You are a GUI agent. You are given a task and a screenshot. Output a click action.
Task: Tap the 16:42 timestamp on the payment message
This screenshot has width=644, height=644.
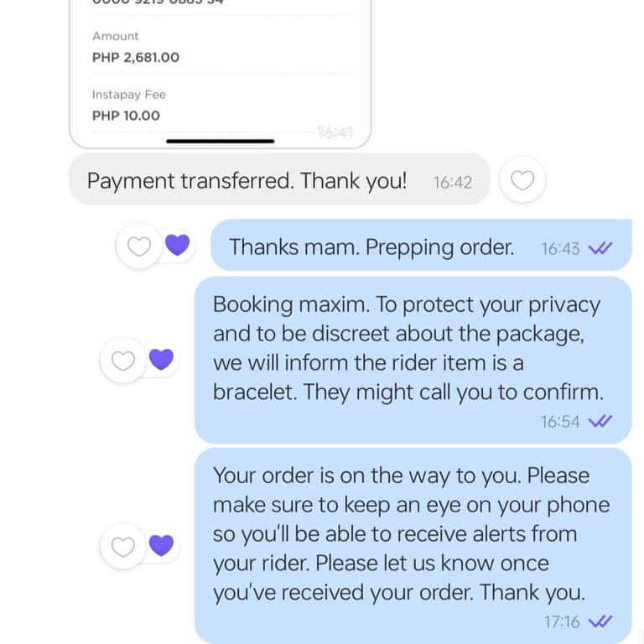click(453, 183)
